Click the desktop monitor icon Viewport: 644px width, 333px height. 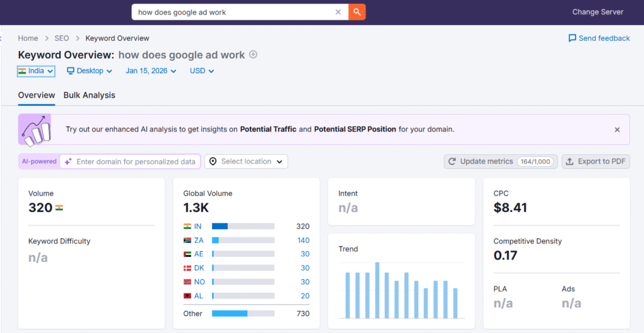point(70,71)
